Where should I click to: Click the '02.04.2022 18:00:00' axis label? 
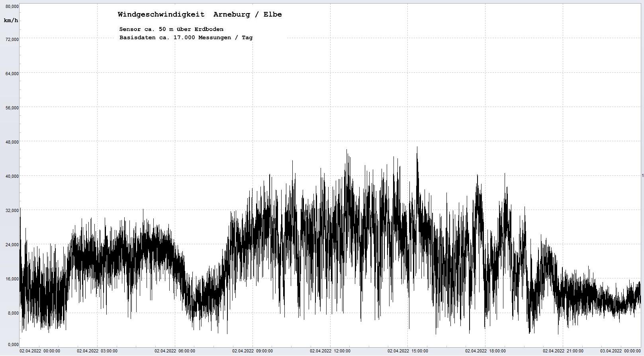485,351
